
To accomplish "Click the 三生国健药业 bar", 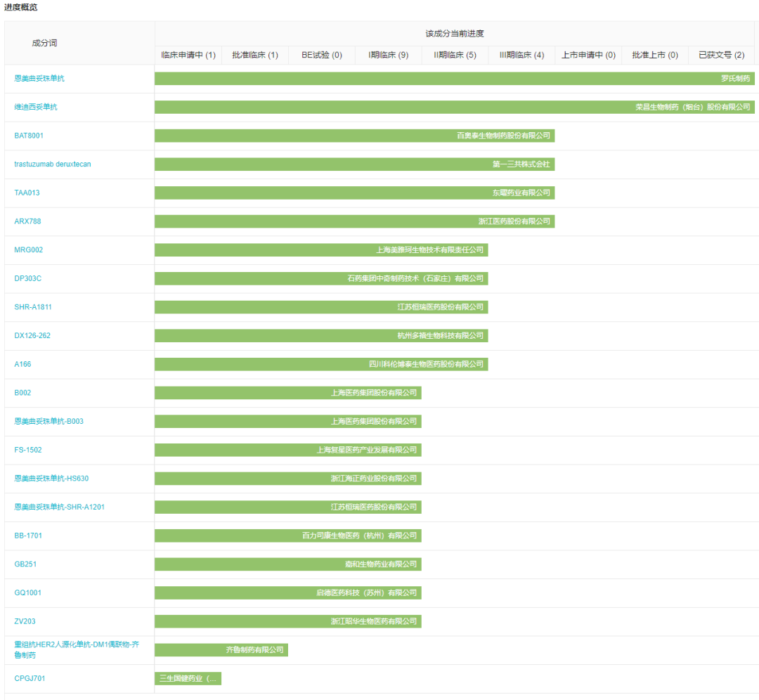I will pyautogui.click(x=188, y=678).
